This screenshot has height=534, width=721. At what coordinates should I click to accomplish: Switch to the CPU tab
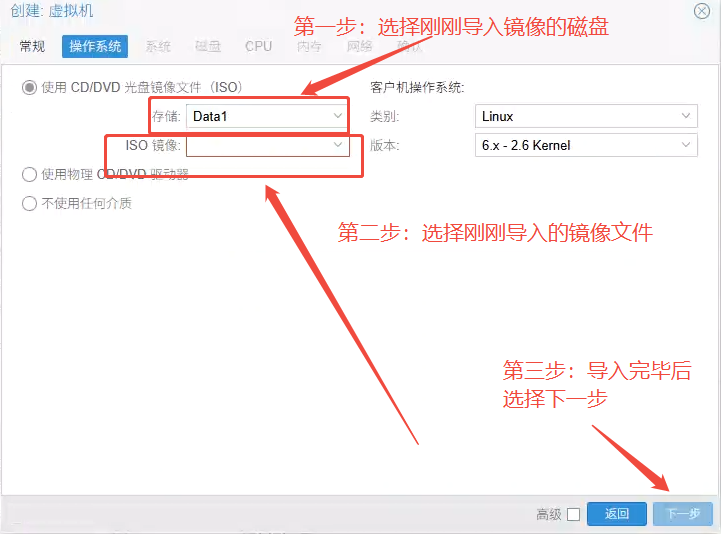tap(258, 46)
